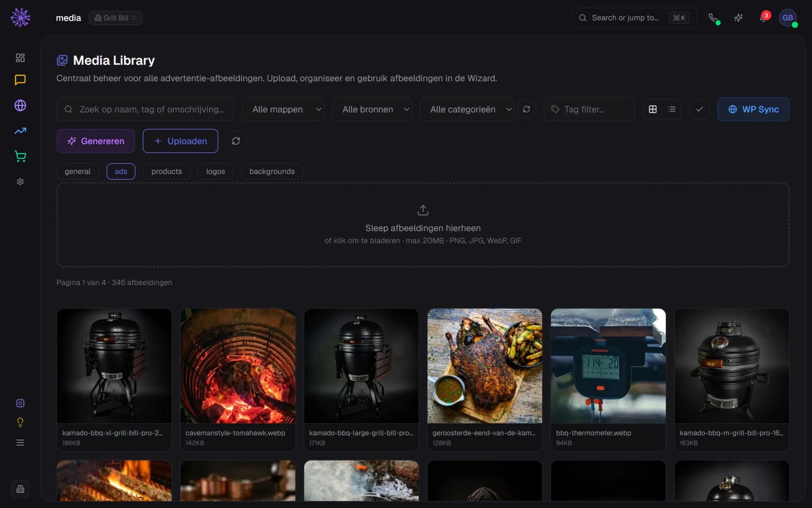Click the chip processor sidebar icon
Viewport: 812px width, 508px height.
(20, 403)
